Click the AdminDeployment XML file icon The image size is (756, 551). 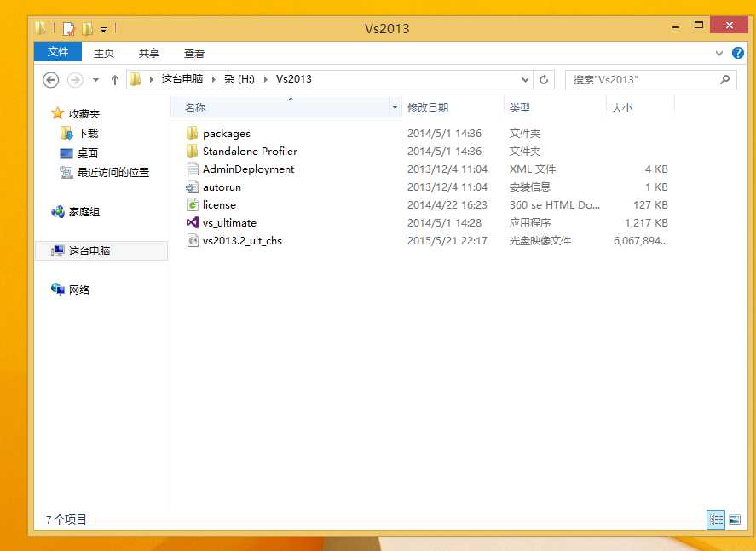(192, 169)
